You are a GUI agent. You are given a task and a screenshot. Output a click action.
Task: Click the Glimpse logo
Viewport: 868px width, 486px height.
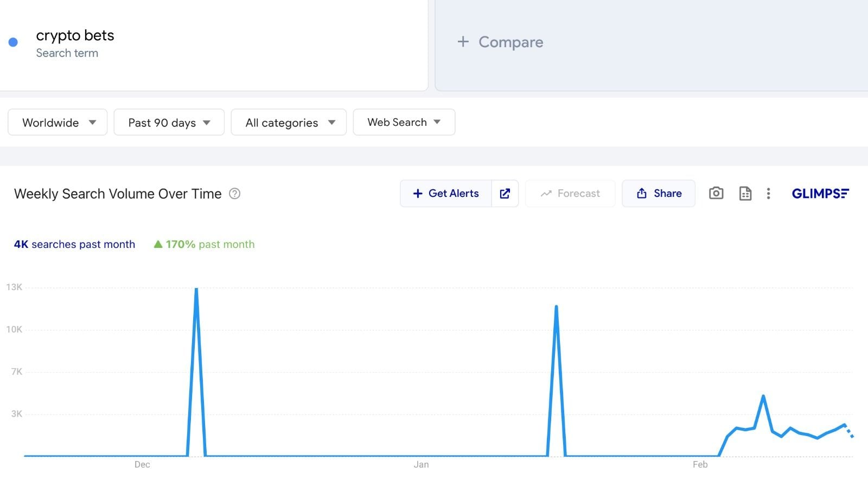coord(820,194)
